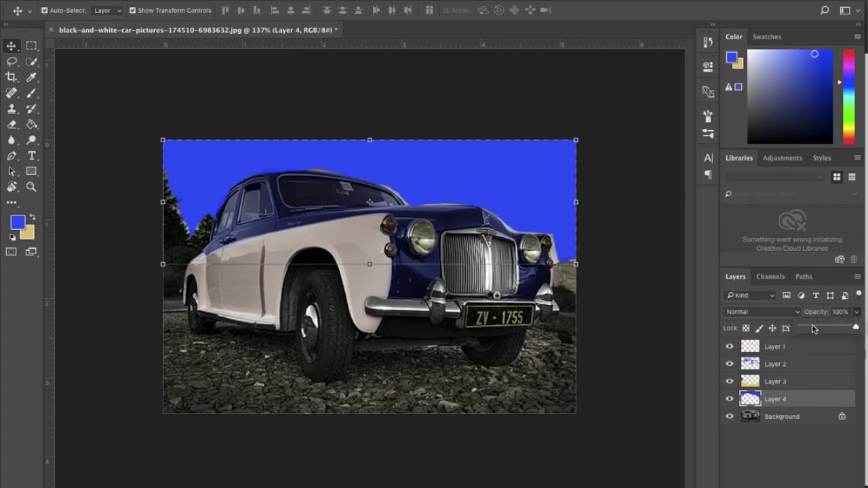Open the Edit Toolbar three-dots menu
The width and height of the screenshot is (868, 488).
[12, 202]
